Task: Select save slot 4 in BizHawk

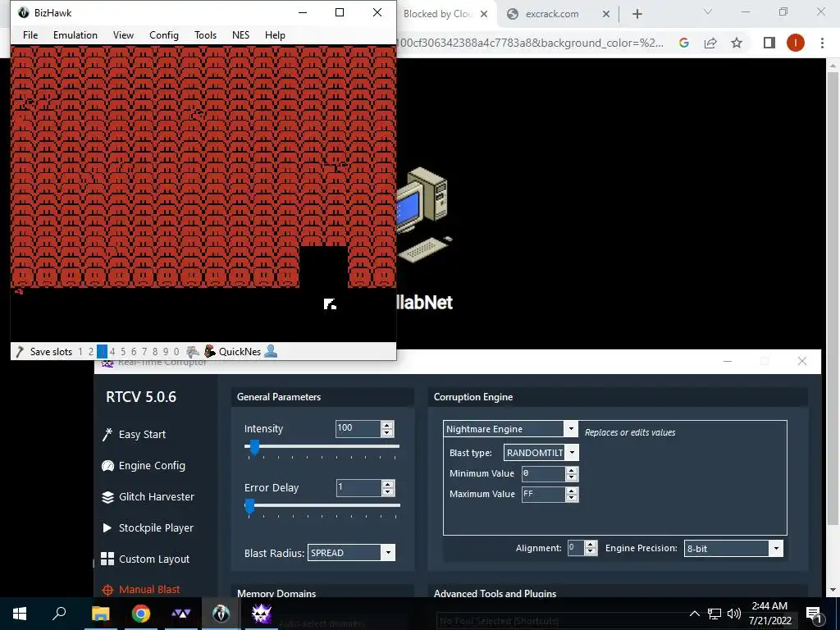Action: coord(112,352)
